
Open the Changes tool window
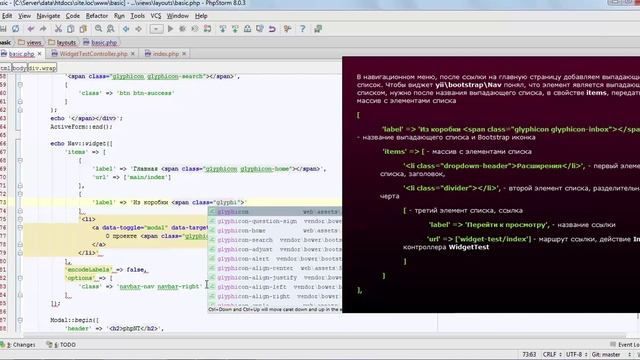click(18, 345)
